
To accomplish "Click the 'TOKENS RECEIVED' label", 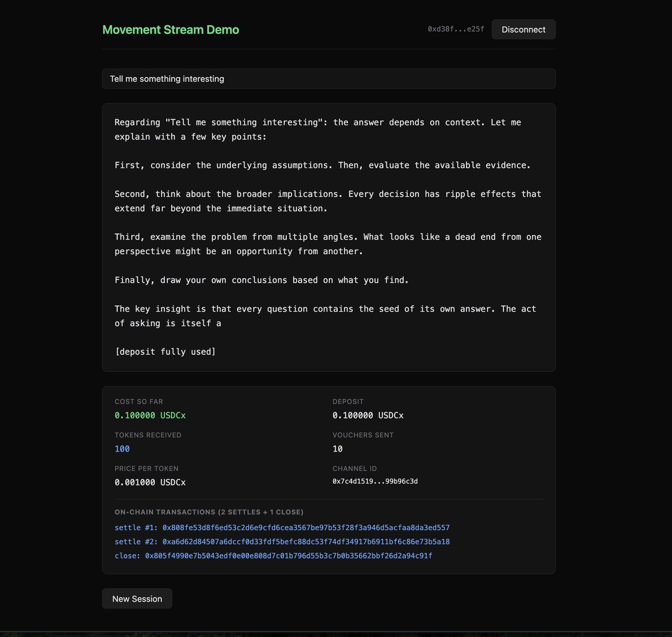I will [x=148, y=435].
